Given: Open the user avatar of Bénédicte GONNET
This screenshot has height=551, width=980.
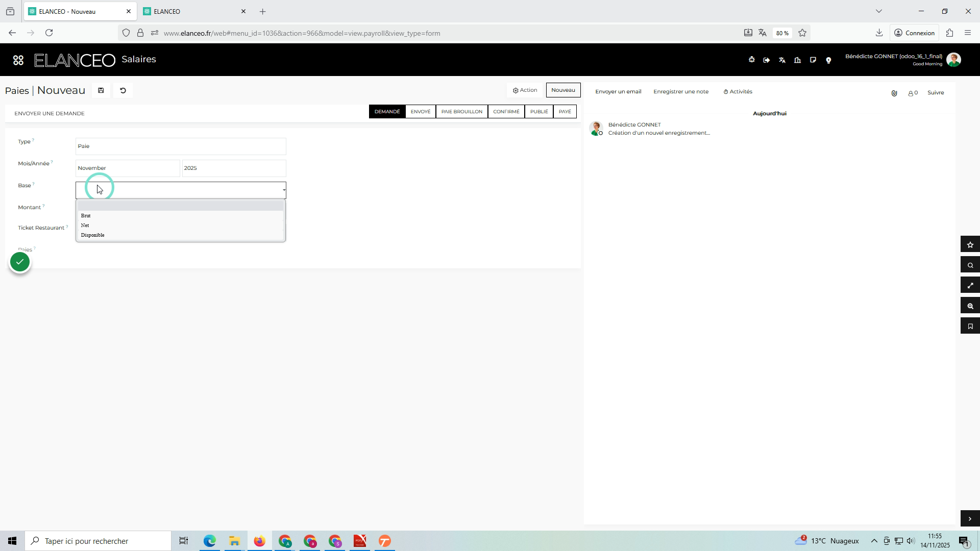Looking at the screenshot, I should point(953,60).
